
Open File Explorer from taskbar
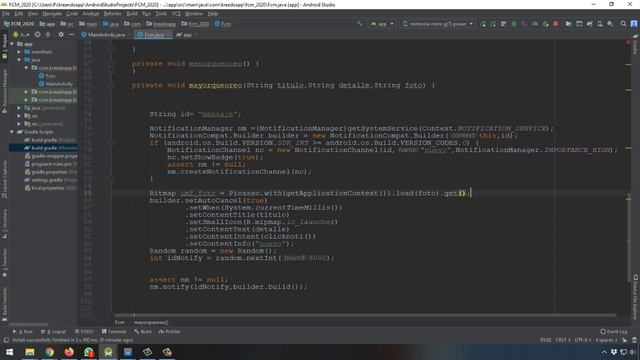(x=29, y=352)
